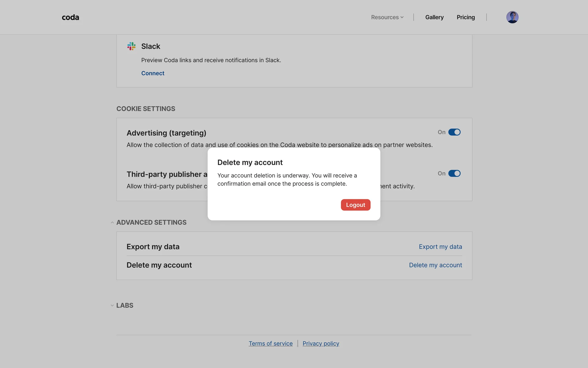588x368 pixels.
Task: Open the Pricing page
Action: pos(466,17)
